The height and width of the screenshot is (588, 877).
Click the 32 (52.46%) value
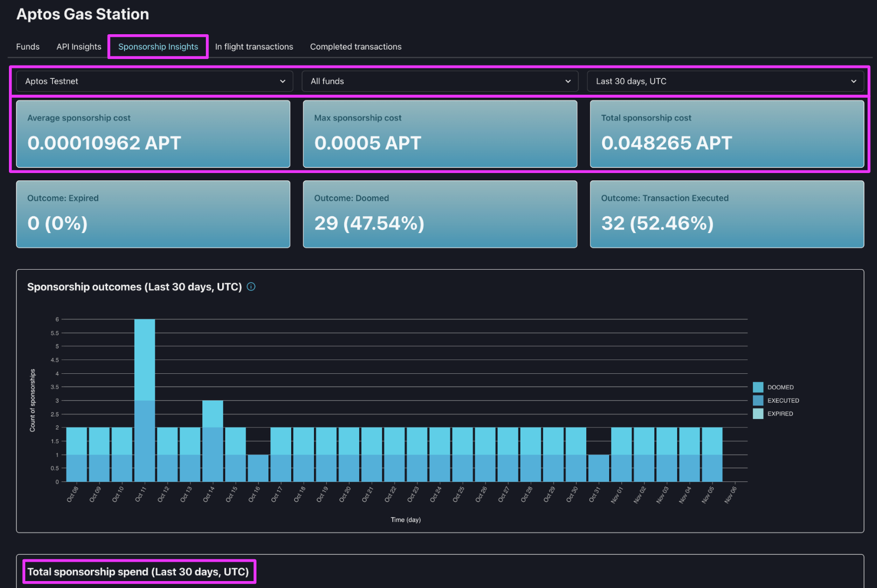pos(657,224)
